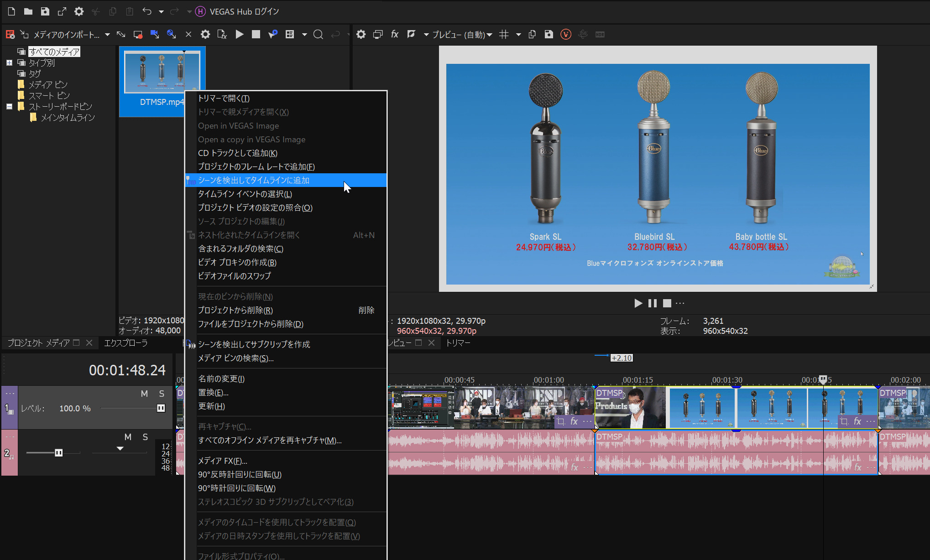Toggle the auto preview icon in the media toolbar
930x560 pixels.
tap(273, 34)
